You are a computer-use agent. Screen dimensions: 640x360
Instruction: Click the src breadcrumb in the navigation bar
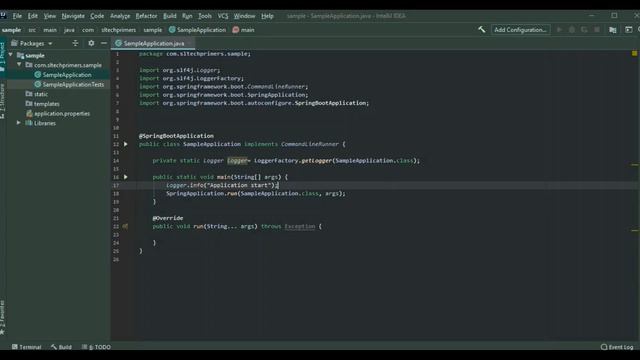pyautogui.click(x=32, y=30)
